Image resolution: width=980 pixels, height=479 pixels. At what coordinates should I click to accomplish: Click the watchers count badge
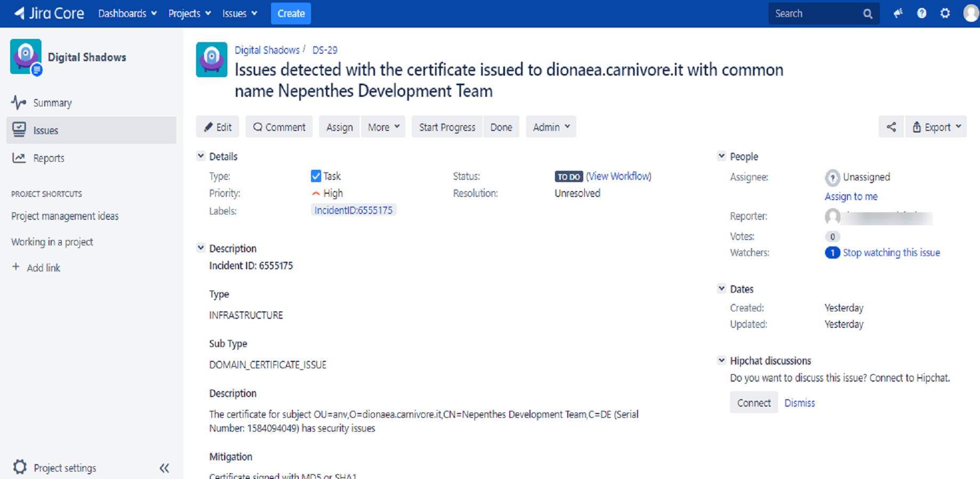point(832,253)
